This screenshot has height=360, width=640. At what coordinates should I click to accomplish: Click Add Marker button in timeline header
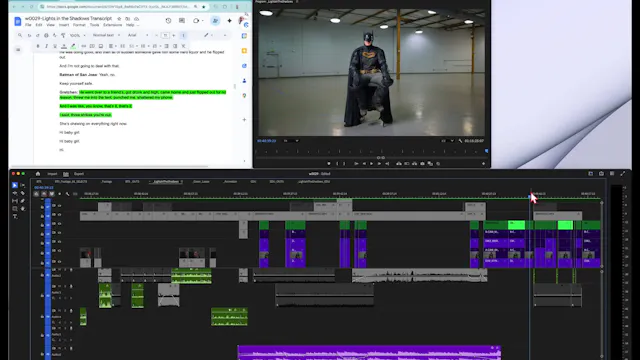[x=60, y=194]
